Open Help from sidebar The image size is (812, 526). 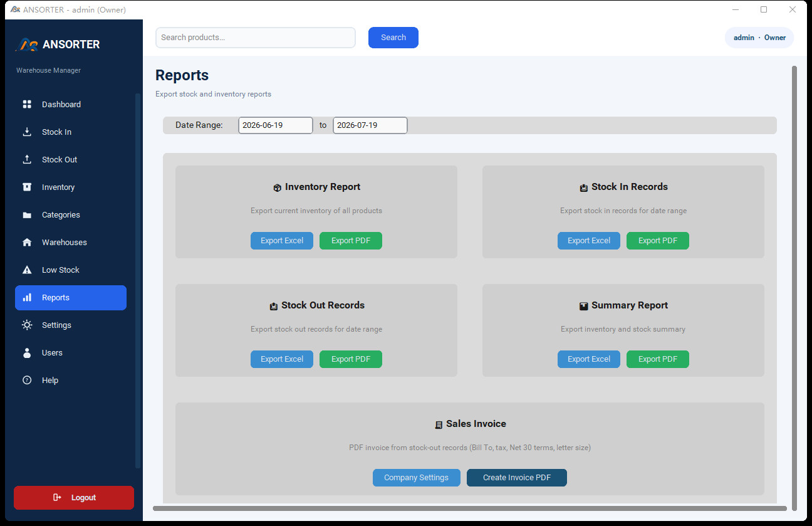pos(71,380)
